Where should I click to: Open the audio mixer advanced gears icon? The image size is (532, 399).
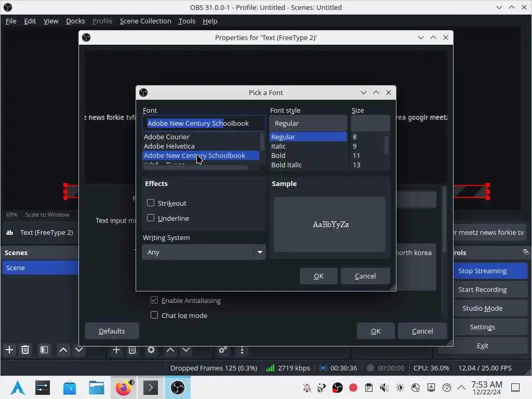pos(223,350)
